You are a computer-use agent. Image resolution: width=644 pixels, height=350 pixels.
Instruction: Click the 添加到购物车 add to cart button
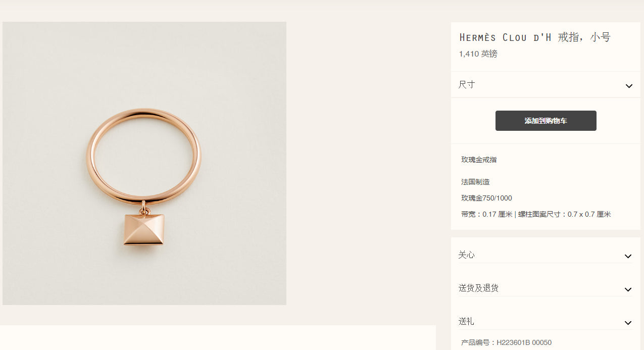click(546, 121)
